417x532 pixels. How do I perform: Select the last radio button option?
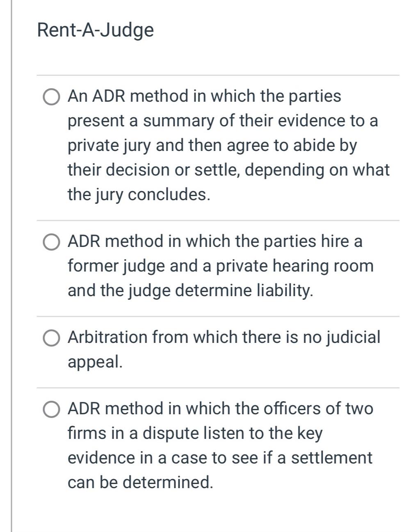(51, 409)
